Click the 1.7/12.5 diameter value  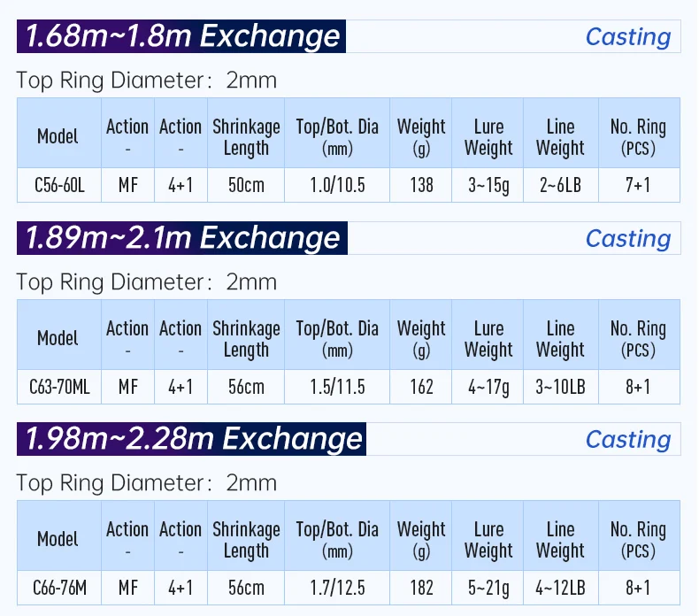coord(337,588)
